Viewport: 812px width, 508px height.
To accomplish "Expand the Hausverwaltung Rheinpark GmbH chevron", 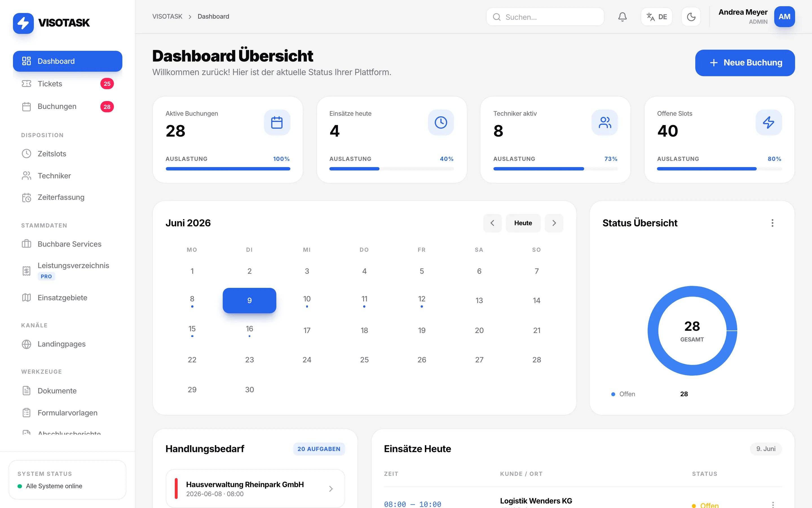I will tap(331, 489).
